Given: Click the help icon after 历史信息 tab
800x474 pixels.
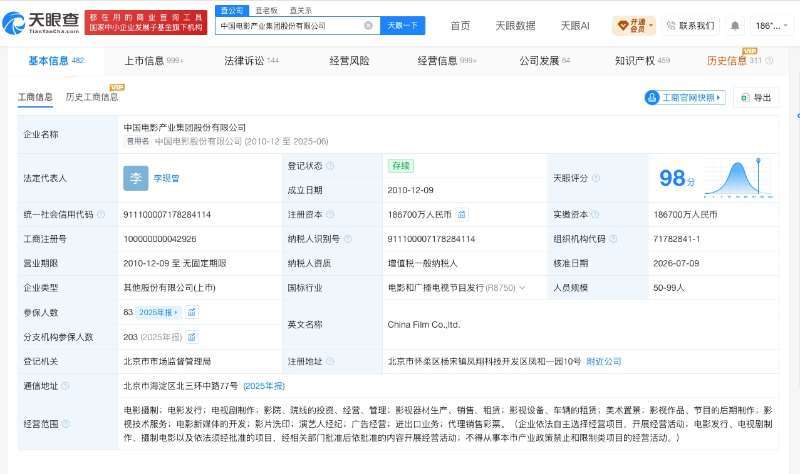Looking at the screenshot, I should (769, 61).
